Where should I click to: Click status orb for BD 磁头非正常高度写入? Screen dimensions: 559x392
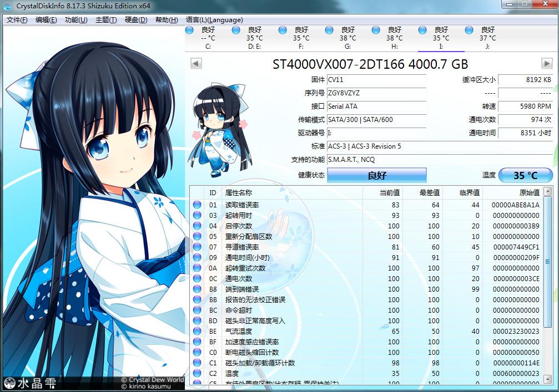coord(197,321)
